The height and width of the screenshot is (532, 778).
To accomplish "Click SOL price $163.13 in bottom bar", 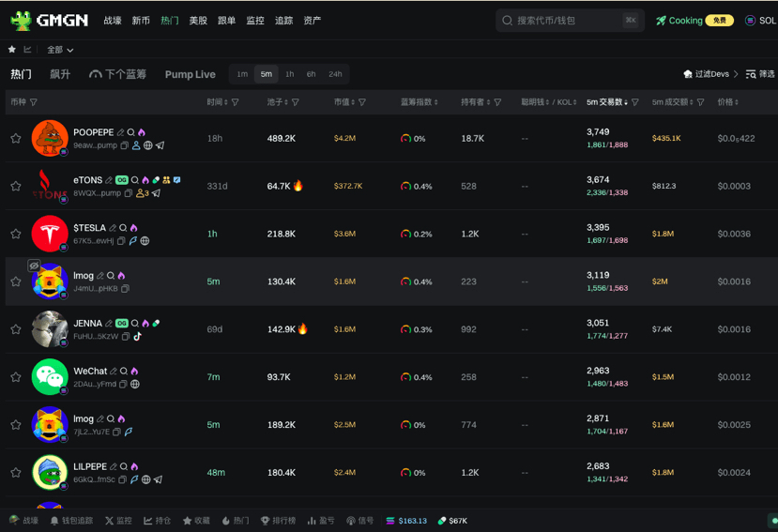I will coord(406,521).
